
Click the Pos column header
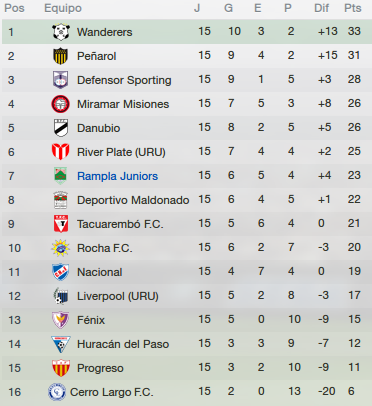[14, 8]
